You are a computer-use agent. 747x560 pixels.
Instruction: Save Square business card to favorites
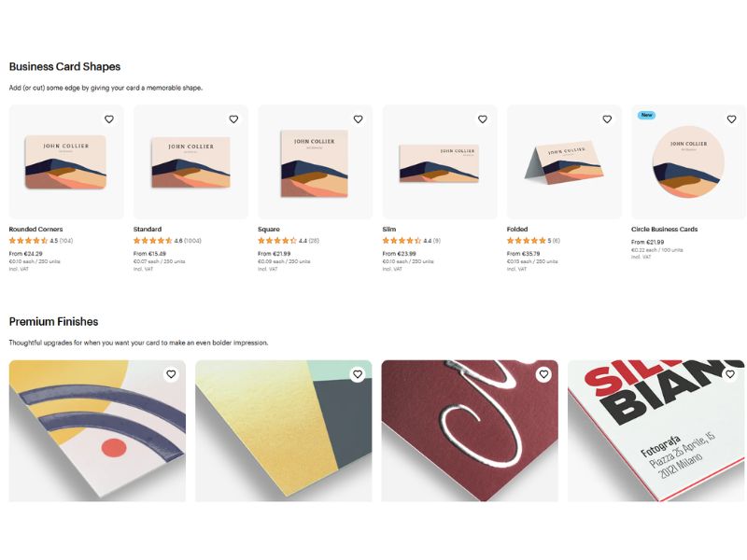(358, 119)
